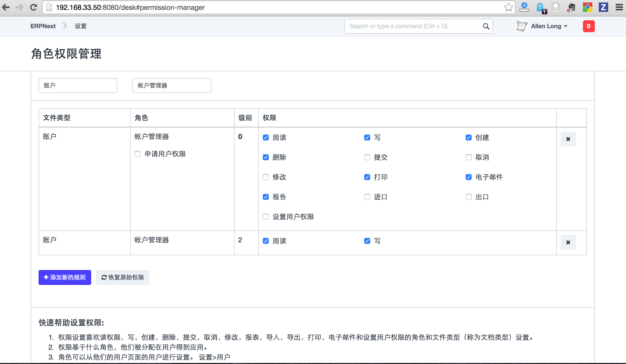This screenshot has width=626, height=364.
Task: Enable the 修改 (amend) permission checkbox
Action: click(266, 177)
